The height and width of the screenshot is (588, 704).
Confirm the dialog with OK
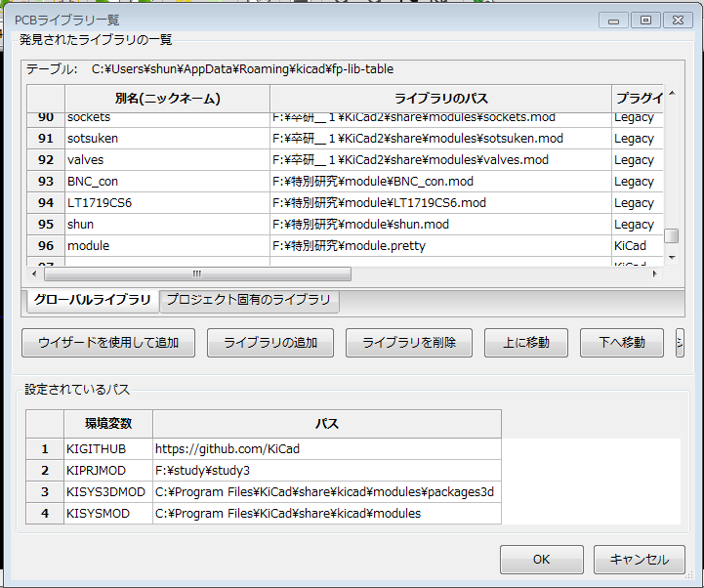pyautogui.click(x=542, y=560)
